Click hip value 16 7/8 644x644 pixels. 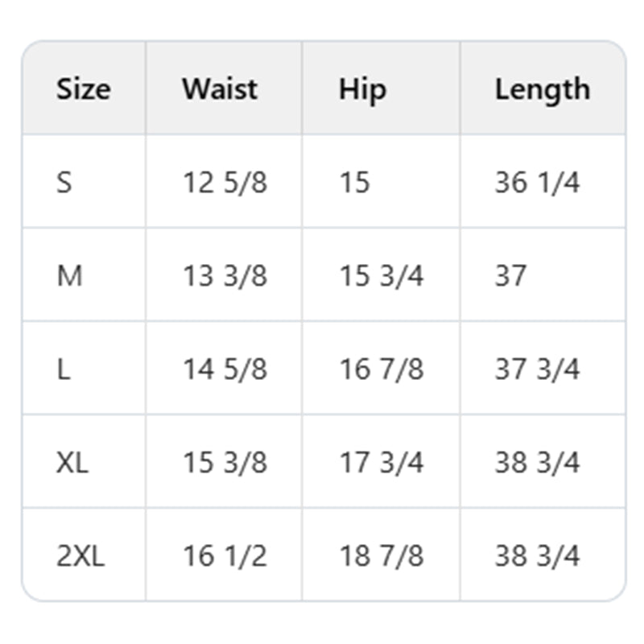click(381, 369)
